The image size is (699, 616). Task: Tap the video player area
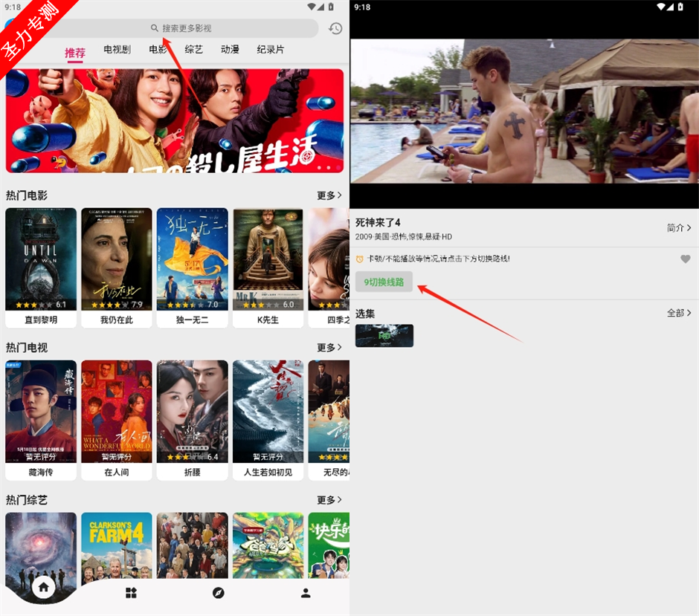(x=524, y=111)
